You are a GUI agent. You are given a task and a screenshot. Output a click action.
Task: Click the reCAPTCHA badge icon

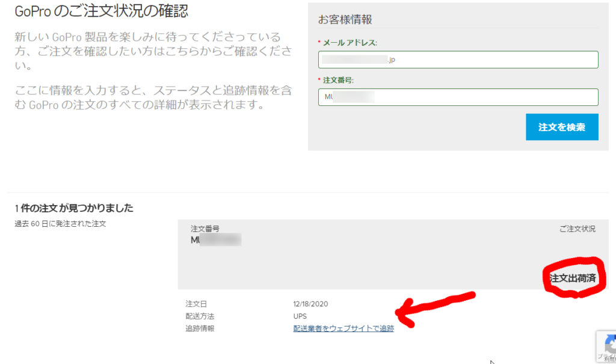point(608,345)
